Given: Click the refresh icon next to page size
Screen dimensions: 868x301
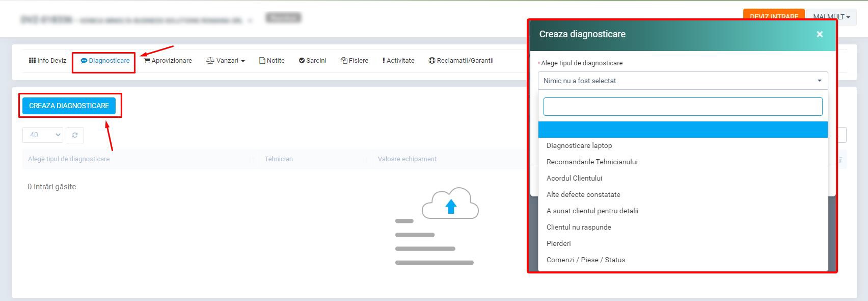Looking at the screenshot, I should (x=75, y=135).
